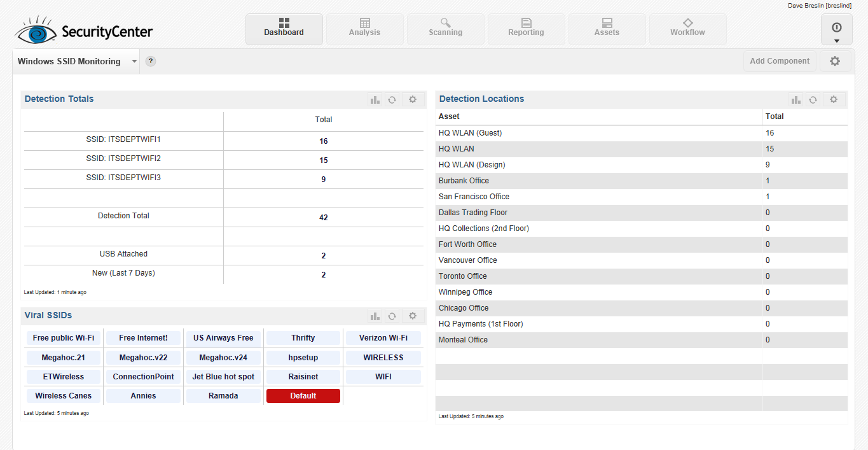Click San Francisco Office total 1
Screen dimensions: 868x450
coord(768,197)
